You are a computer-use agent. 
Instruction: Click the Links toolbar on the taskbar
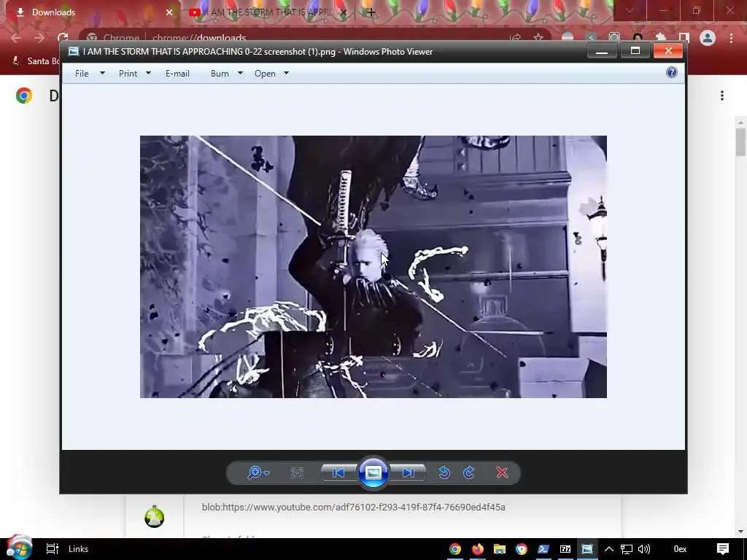tap(78, 549)
